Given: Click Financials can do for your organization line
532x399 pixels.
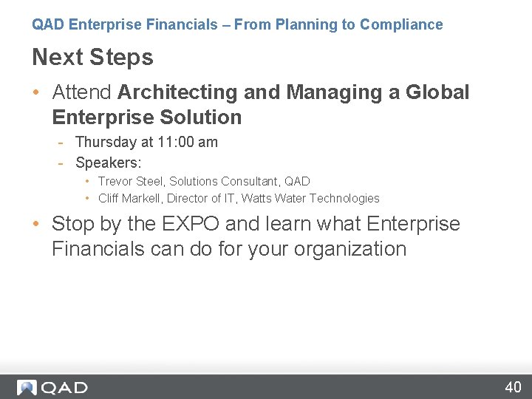Looking at the screenshot, I should pos(229,249).
